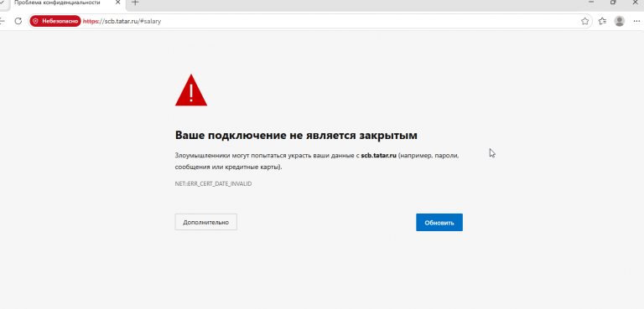Click the 'Небезопасно' security warning badge

pos(55,21)
